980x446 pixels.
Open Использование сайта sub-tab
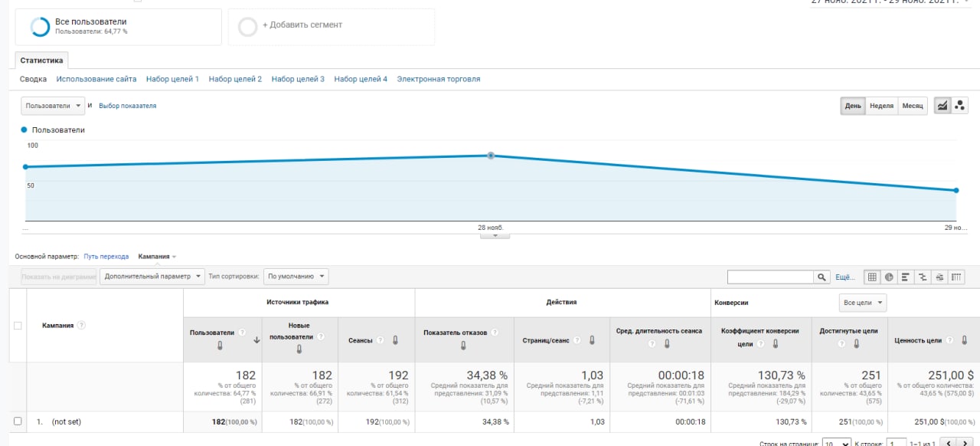(96, 79)
